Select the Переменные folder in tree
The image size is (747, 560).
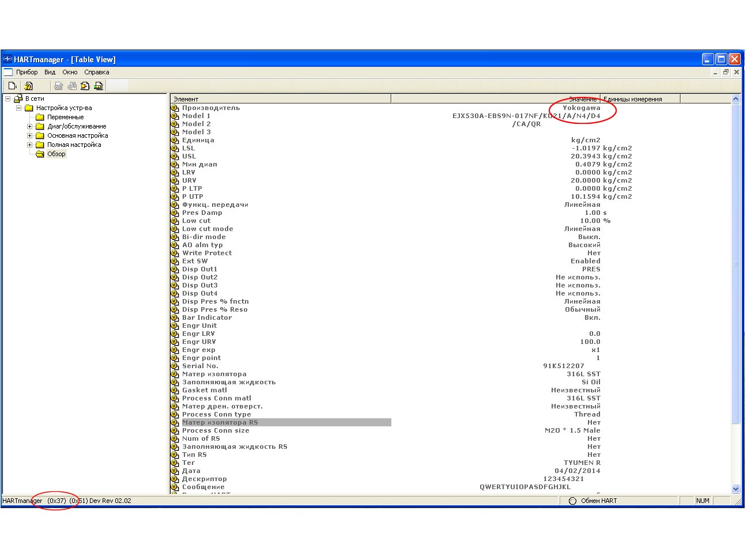click(65, 117)
